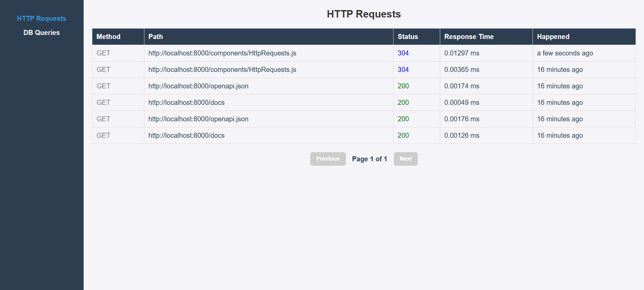The image size is (644, 290).
Task: Click the Response Time column header
Action: pyautogui.click(x=469, y=37)
